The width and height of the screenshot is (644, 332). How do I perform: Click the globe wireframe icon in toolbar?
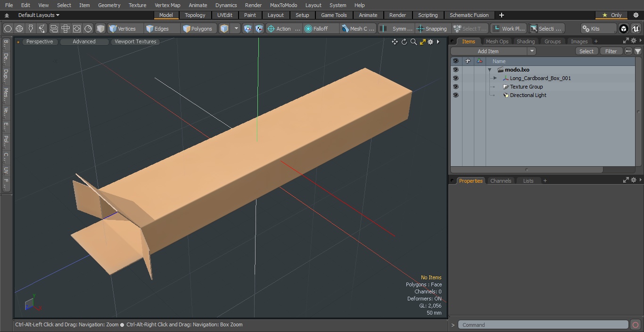pos(19,29)
